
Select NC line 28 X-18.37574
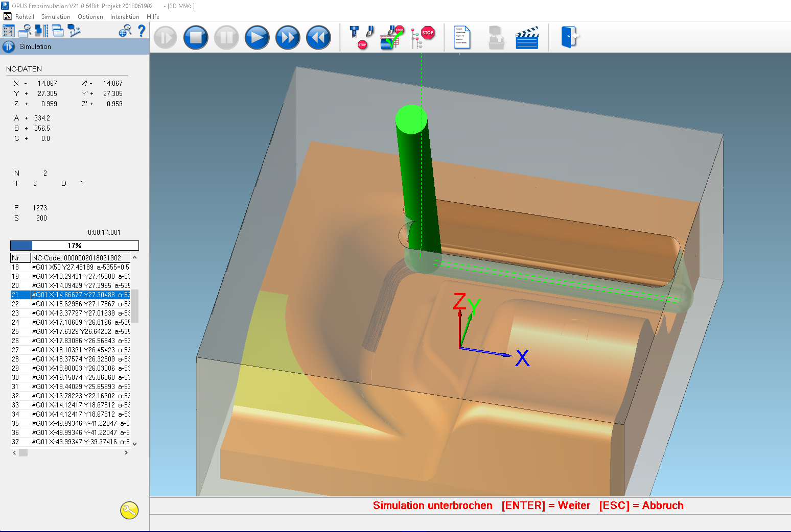pyautogui.click(x=71, y=359)
